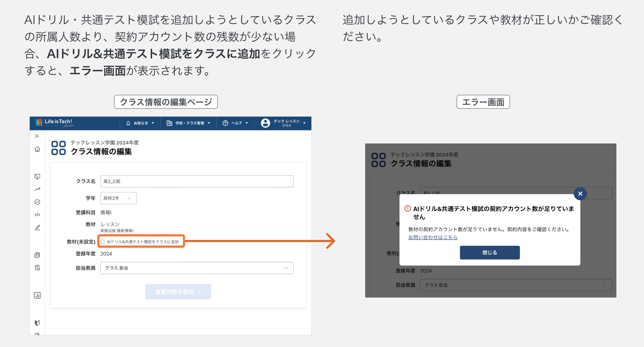Click the 登録年度 value 2024 on edit page
This screenshot has width=644, height=347.
(x=106, y=254)
